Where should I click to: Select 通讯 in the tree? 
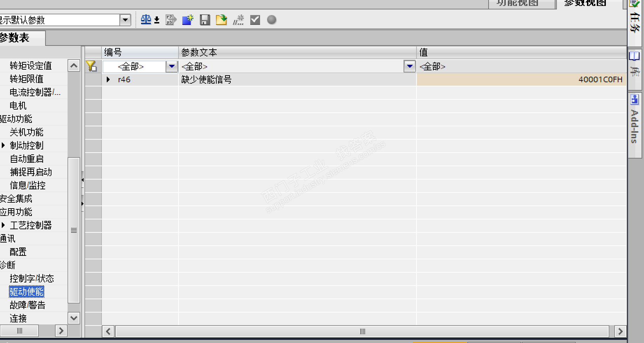pyautogui.click(x=8, y=238)
